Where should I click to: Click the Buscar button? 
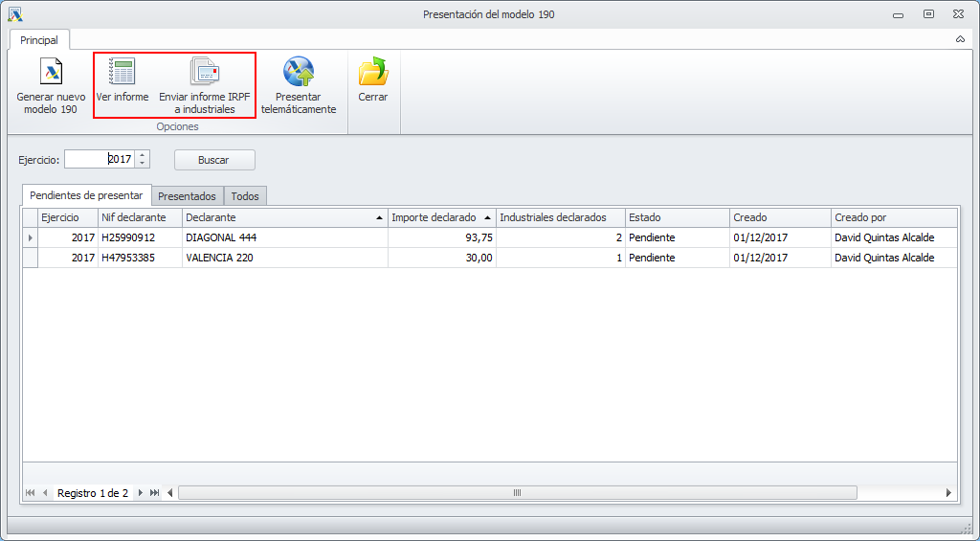tap(214, 160)
